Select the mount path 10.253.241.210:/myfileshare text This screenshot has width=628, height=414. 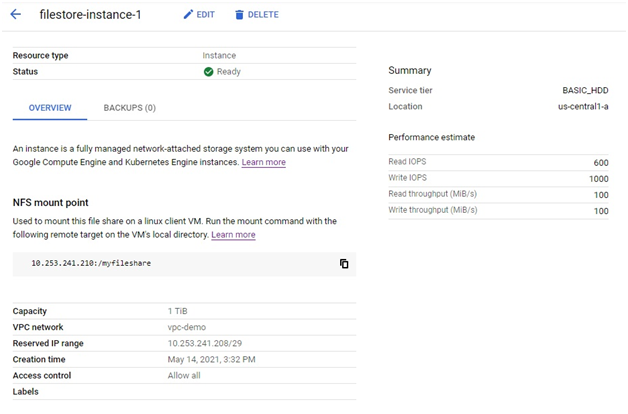(x=91, y=263)
